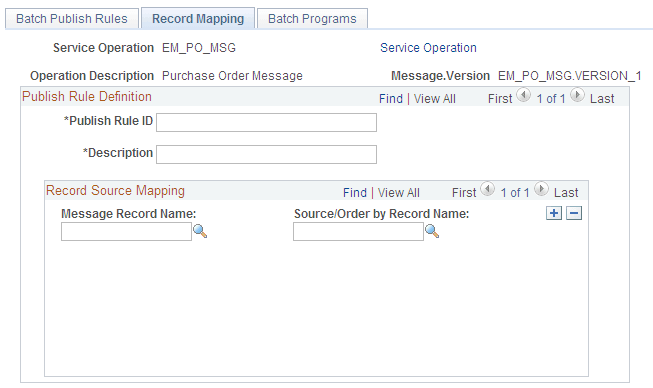This screenshot has height=388, width=653.
Task: Click Find in Publish Rule Definition
Action: point(391,99)
